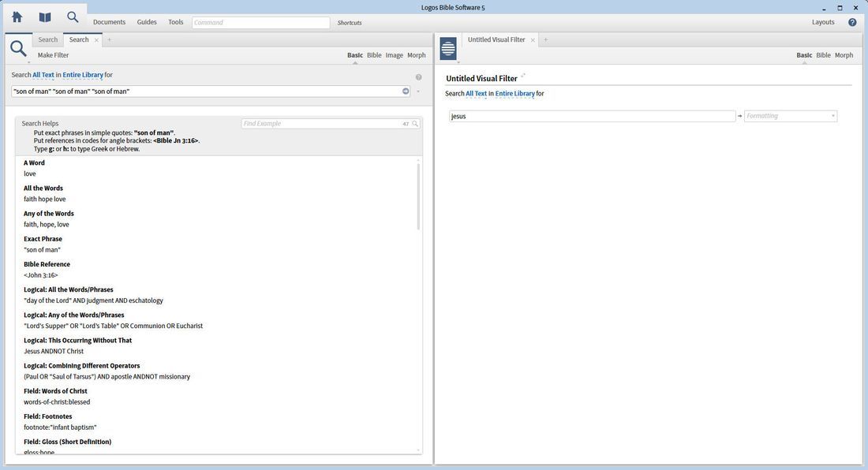Select example <John 3:16>

(x=41, y=275)
